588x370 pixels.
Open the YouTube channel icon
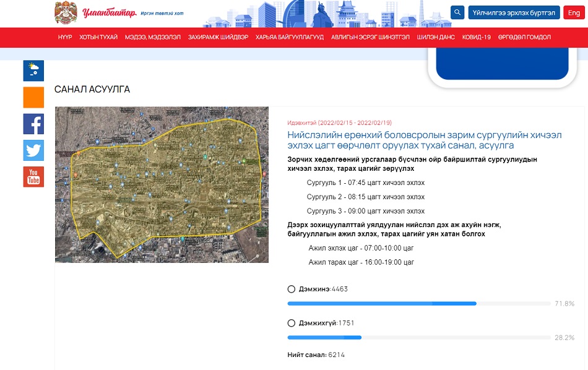33,177
